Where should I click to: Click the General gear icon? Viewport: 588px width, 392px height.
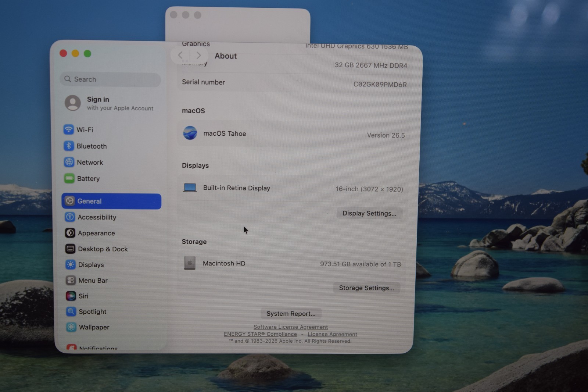tap(69, 201)
